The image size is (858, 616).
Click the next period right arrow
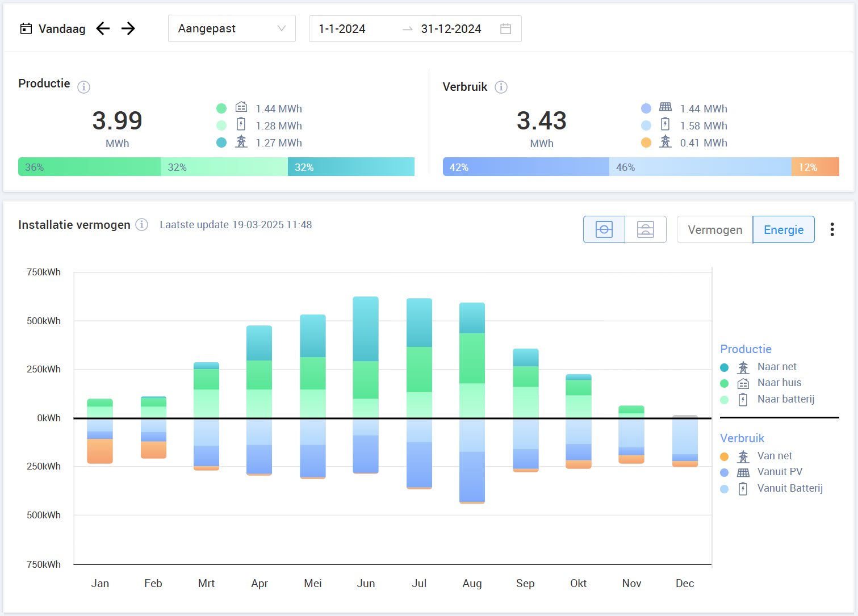(128, 28)
